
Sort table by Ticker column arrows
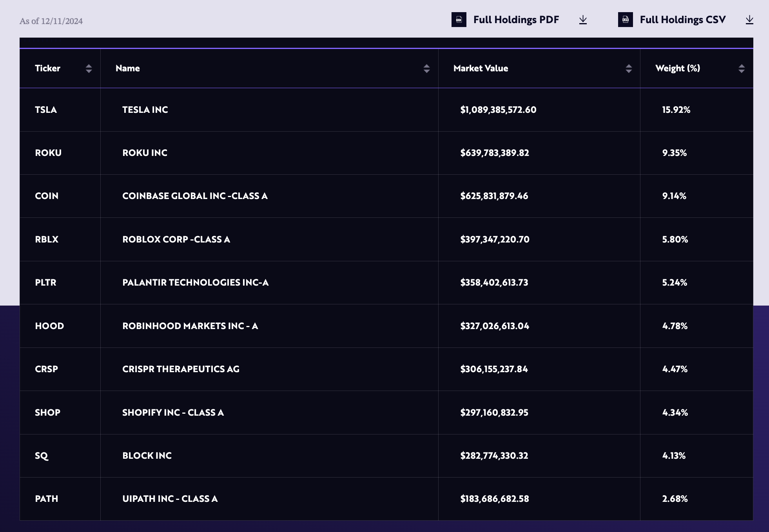[89, 69]
